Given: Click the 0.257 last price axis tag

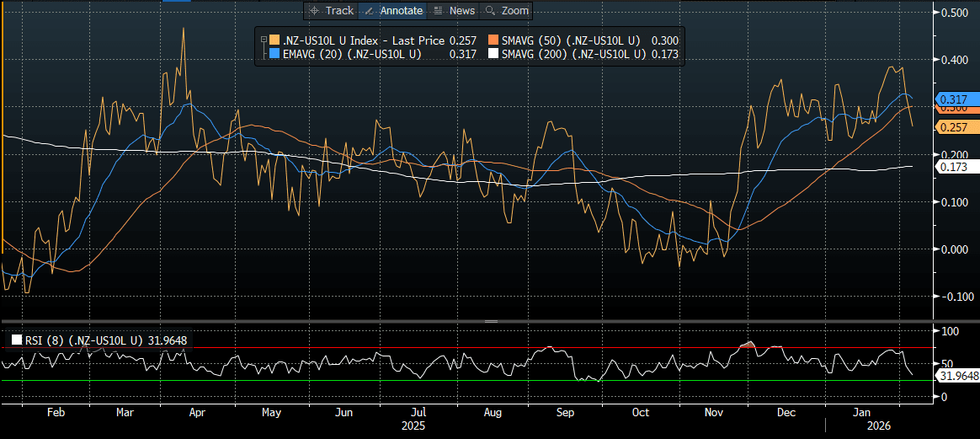Looking at the screenshot, I should point(953,126).
